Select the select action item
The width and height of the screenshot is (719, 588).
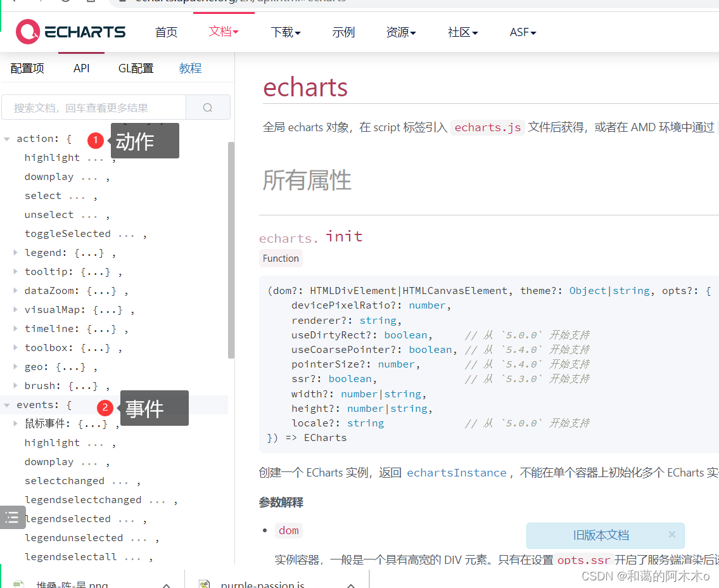(42, 196)
